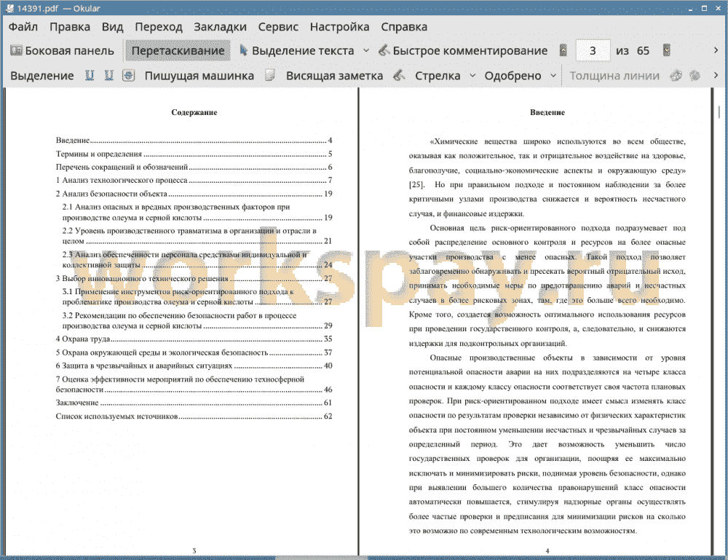
Task: Expand the Стрелка shape dropdown arrow
Action: tap(472, 75)
